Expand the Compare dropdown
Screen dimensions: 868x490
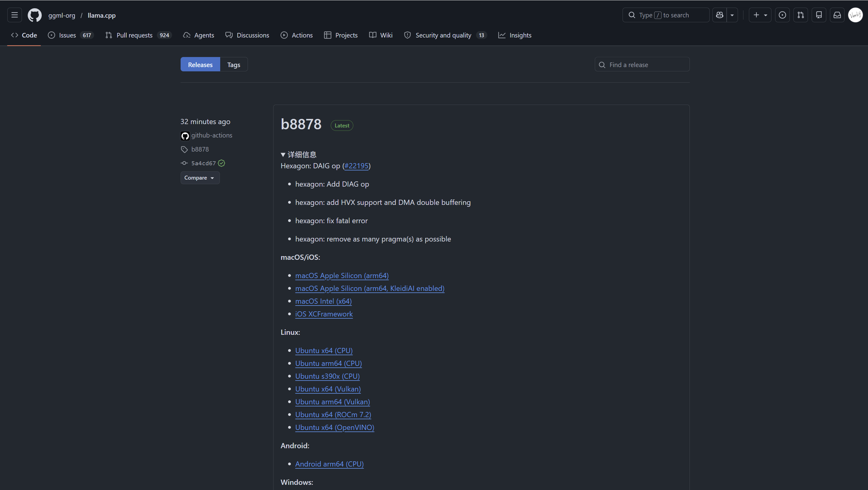200,178
